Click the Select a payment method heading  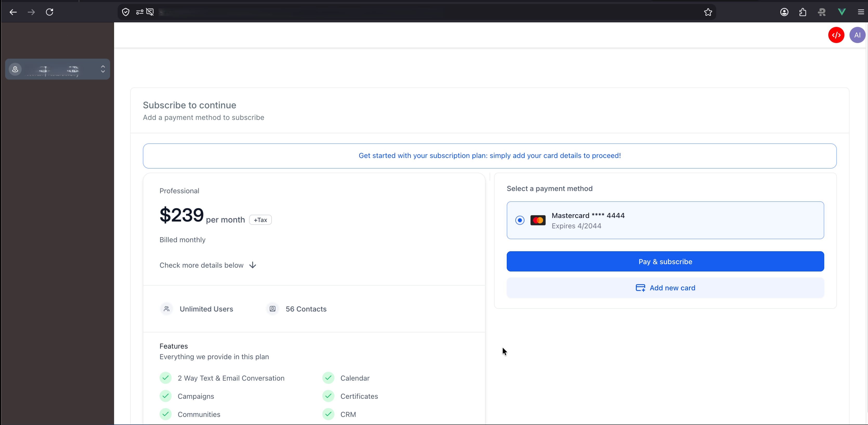tap(550, 189)
